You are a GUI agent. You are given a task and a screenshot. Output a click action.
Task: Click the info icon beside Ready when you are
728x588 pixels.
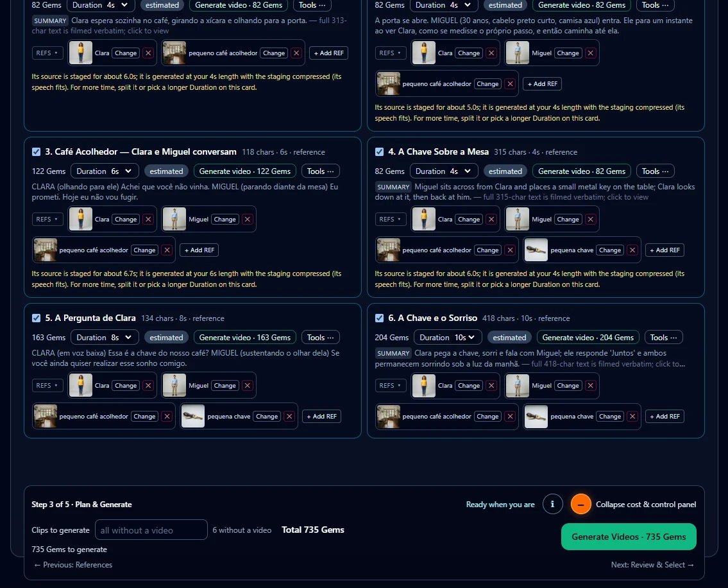552,505
